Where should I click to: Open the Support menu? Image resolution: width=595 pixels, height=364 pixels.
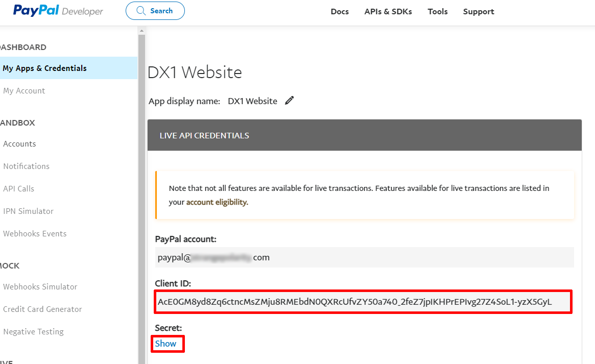[x=479, y=12]
